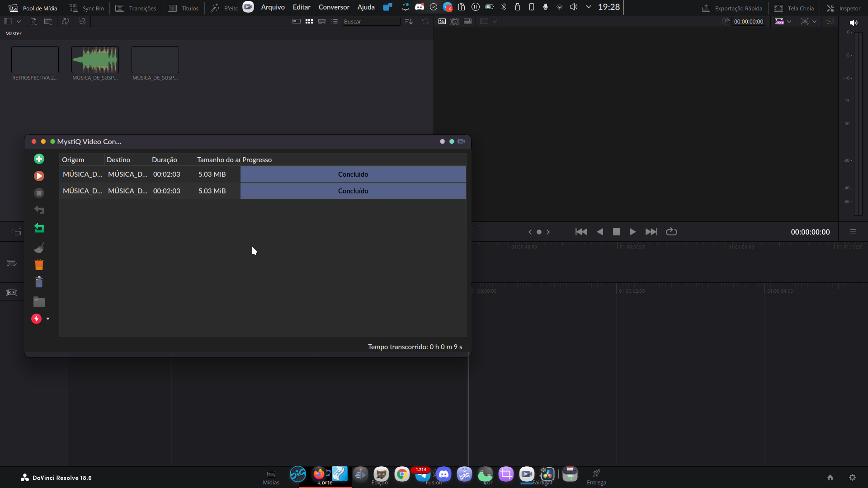Viewport: 868px width, 488px height.
Task: Click the orange trash bin icon
Action: point(39,265)
